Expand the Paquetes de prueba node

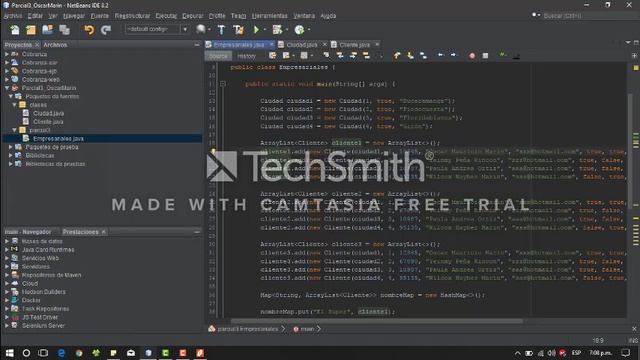point(11,147)
